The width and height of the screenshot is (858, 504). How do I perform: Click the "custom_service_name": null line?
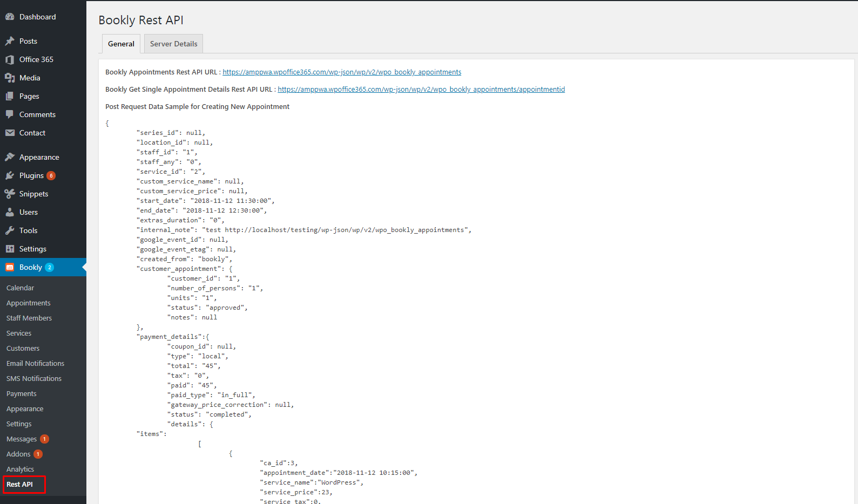pyautogui.click(x=190, y=181)
